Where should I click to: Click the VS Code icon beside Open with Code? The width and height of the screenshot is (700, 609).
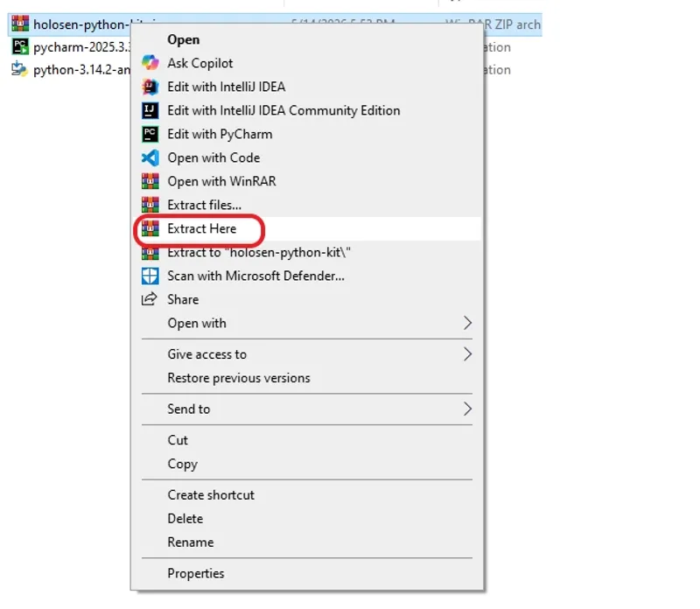click(150, 157)
